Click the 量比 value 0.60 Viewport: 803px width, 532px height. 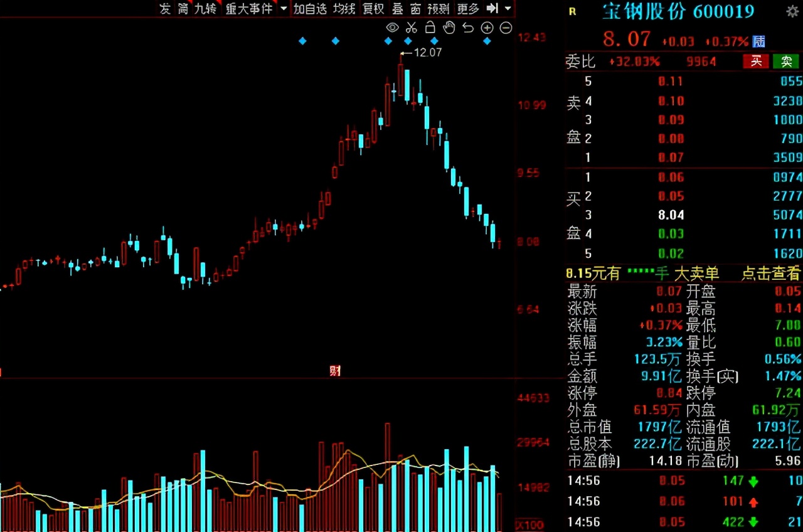(x=789, y=343)
